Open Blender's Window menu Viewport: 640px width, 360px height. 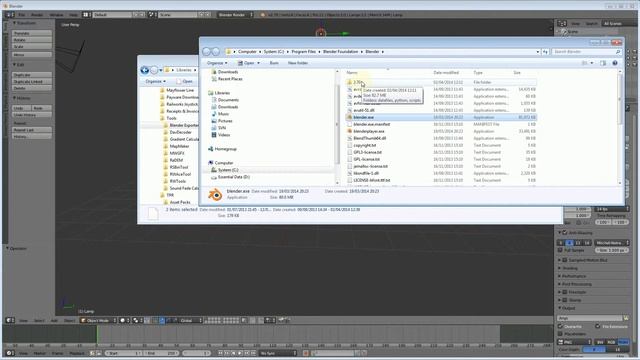56,15
